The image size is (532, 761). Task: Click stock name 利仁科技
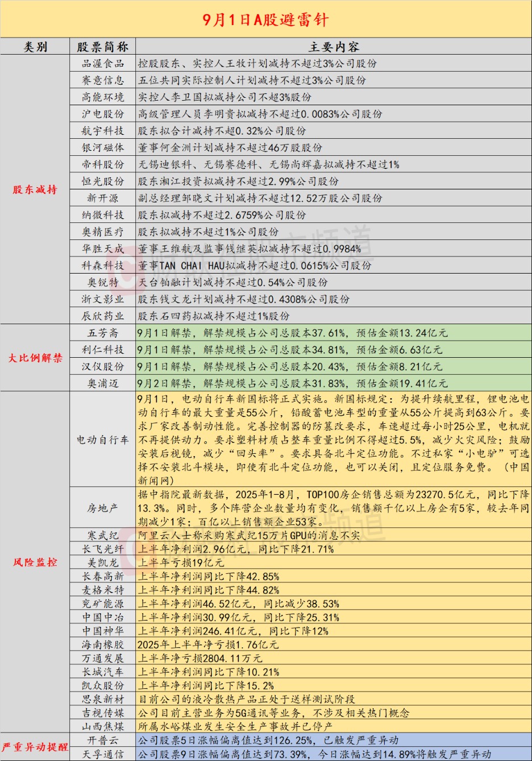coord(103,350)
